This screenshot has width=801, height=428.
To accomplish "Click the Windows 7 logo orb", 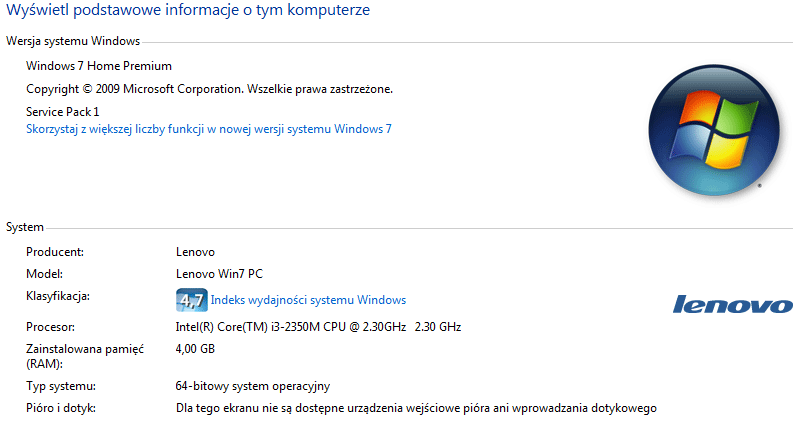I will tap(714, 130).
